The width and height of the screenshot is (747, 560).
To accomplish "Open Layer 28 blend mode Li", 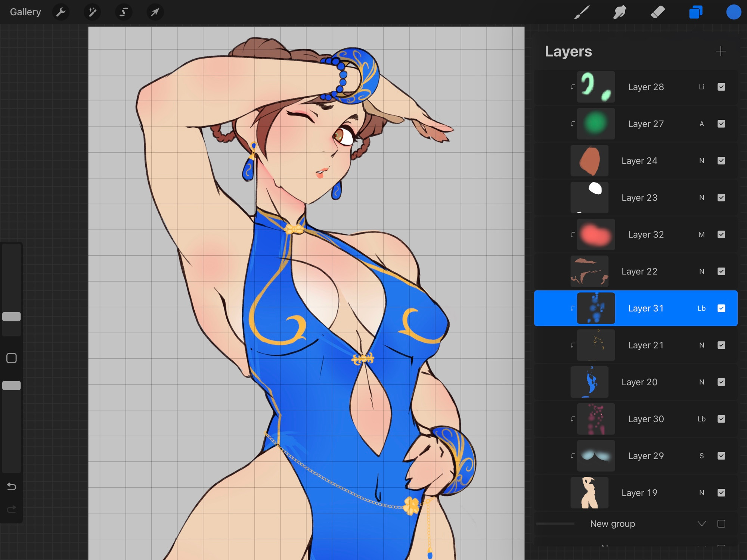I will point(701,87).
